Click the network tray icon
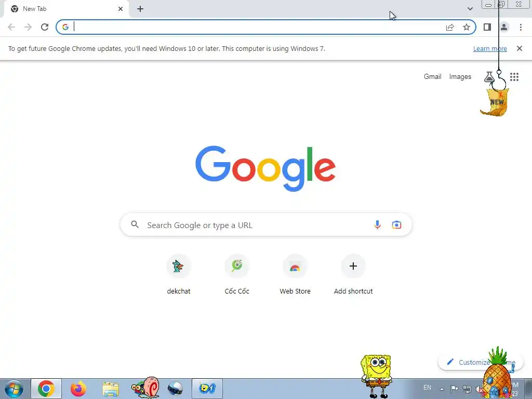 click(467, 389)
